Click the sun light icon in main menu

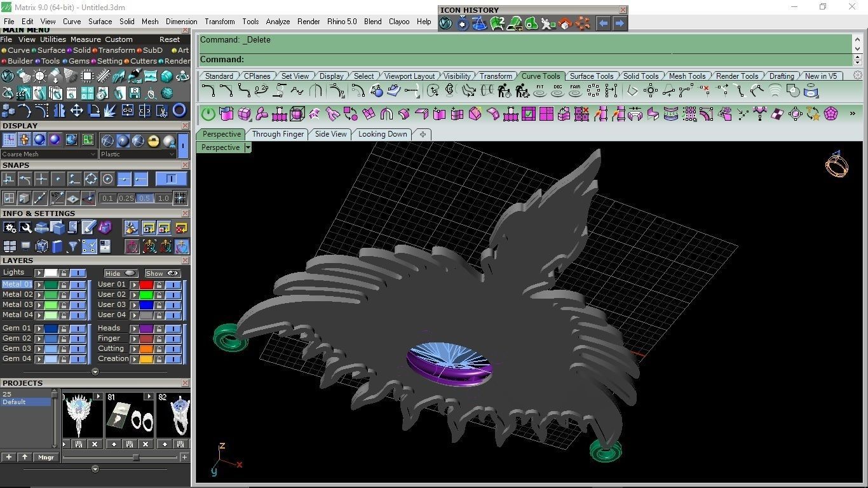(39, 76)
